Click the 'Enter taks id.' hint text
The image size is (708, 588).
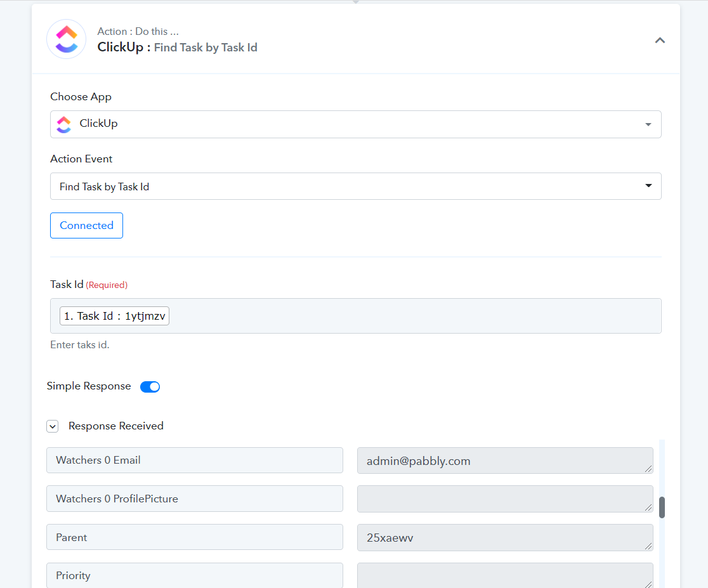80,344
